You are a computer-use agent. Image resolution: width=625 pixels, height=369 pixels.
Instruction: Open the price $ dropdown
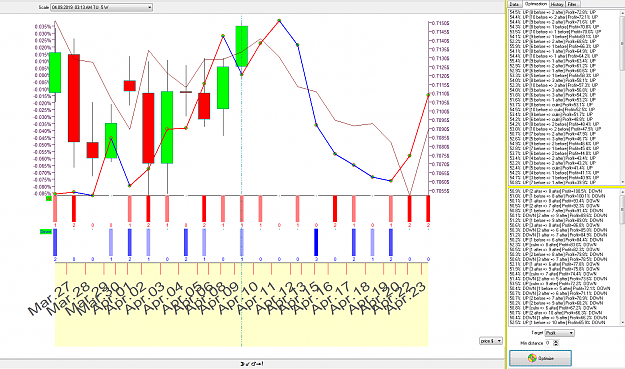pos(491,341)
